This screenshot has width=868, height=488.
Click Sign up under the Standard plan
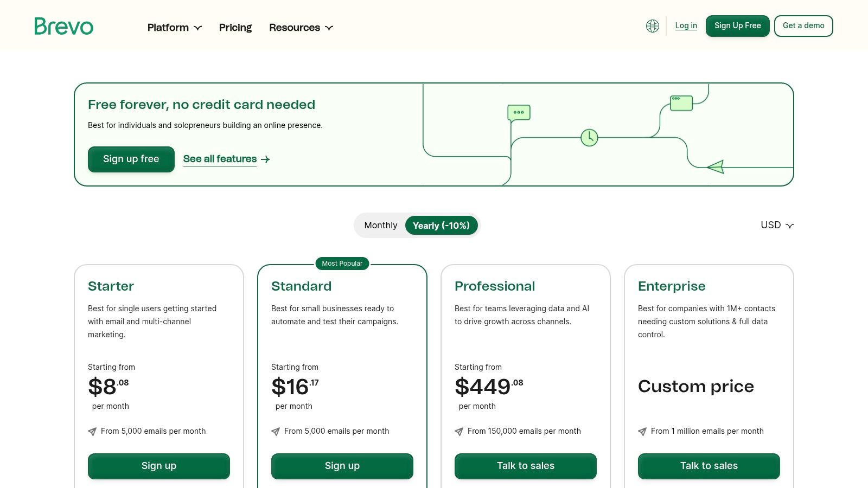coord(342,466)
